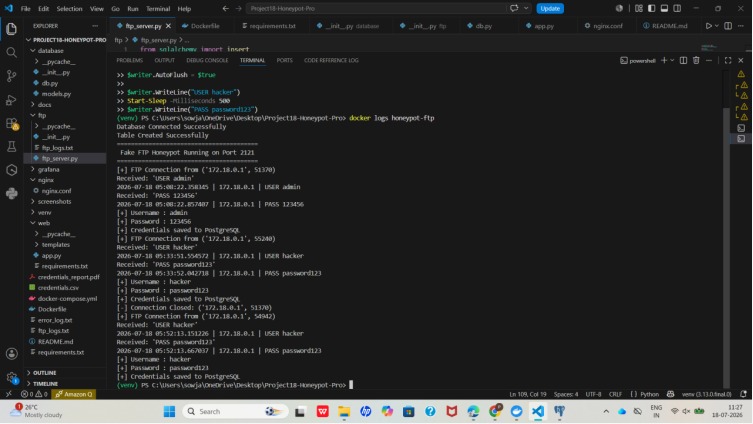Expand the screenshots folder
753x424 pixels.
coord(54,202)
